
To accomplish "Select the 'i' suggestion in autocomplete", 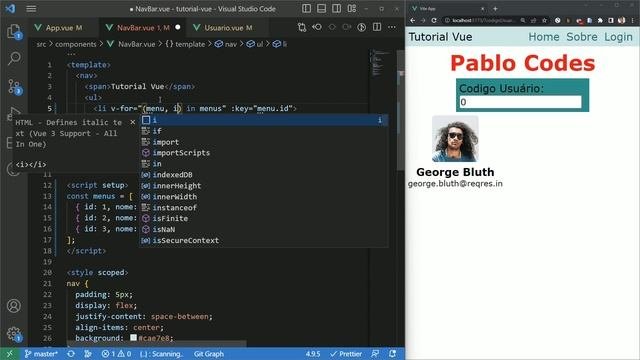I will tap(264, 120).
